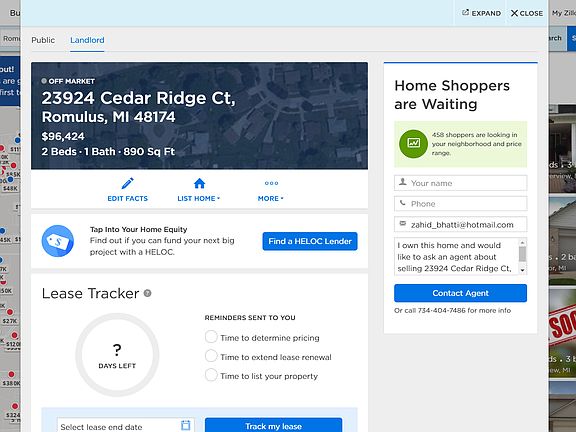576x432 pixels.
Task: Open the List Home dropdown menu
Action: point(199,198)
